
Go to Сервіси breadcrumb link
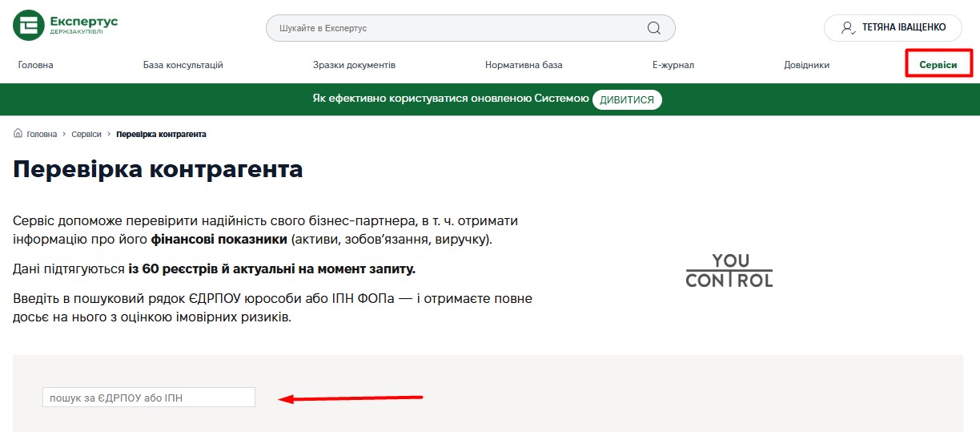[x=86, y=135]
